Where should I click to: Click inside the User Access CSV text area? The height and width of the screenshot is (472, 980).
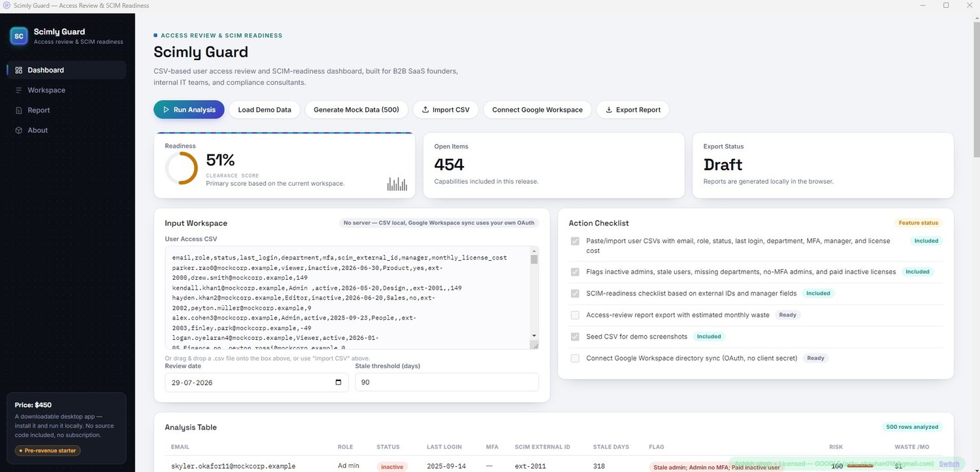347,297
